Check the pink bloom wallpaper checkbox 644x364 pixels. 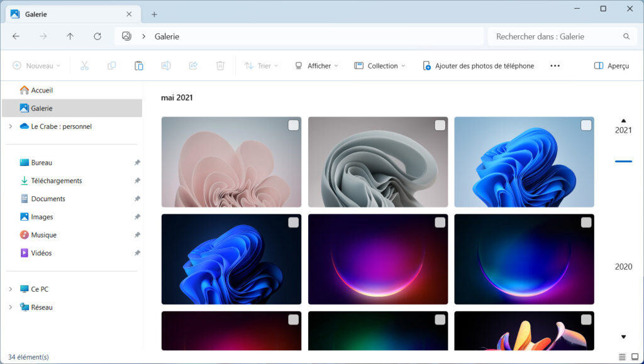click(x=293, y=125)
